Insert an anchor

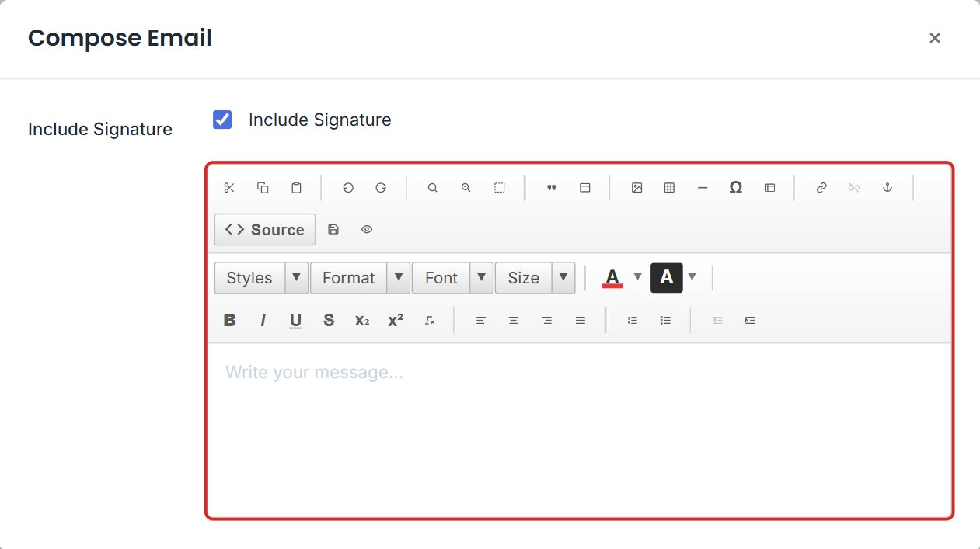pos(887,188)
